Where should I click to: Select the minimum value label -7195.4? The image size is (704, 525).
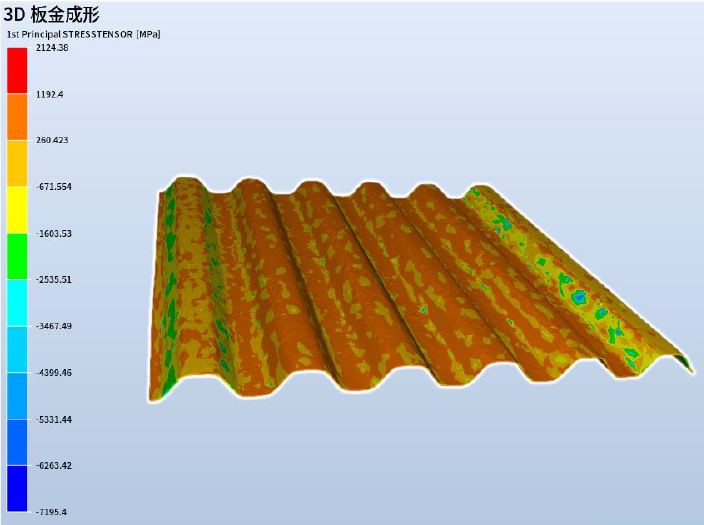tap(51, 512)
